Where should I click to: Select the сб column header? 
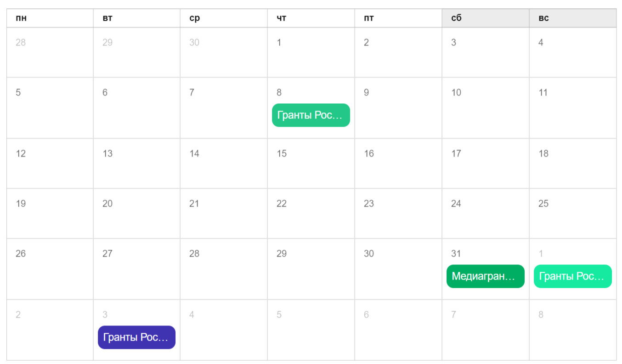(485, 18)
